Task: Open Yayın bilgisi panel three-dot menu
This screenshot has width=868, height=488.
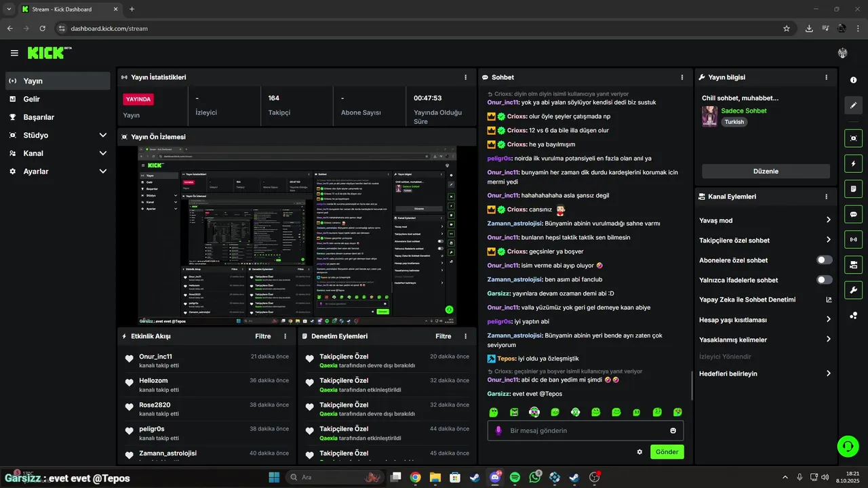Action: (x=826, y=77)
